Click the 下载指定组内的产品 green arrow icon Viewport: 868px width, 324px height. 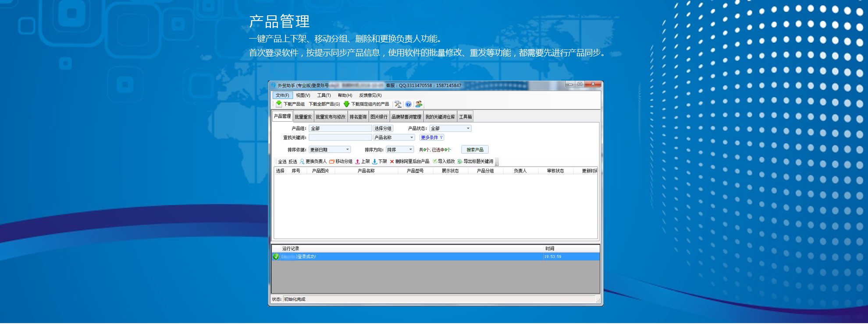tap(347, 104)
